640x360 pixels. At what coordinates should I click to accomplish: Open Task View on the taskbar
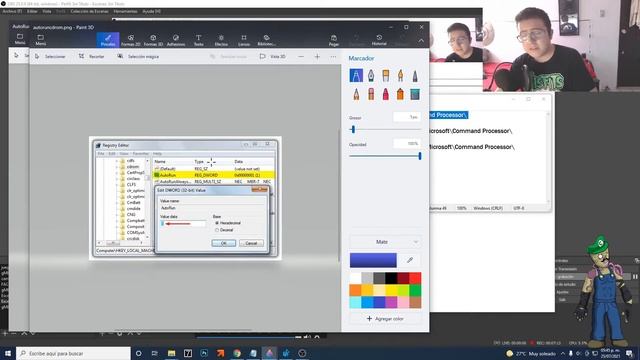(155, 353)
